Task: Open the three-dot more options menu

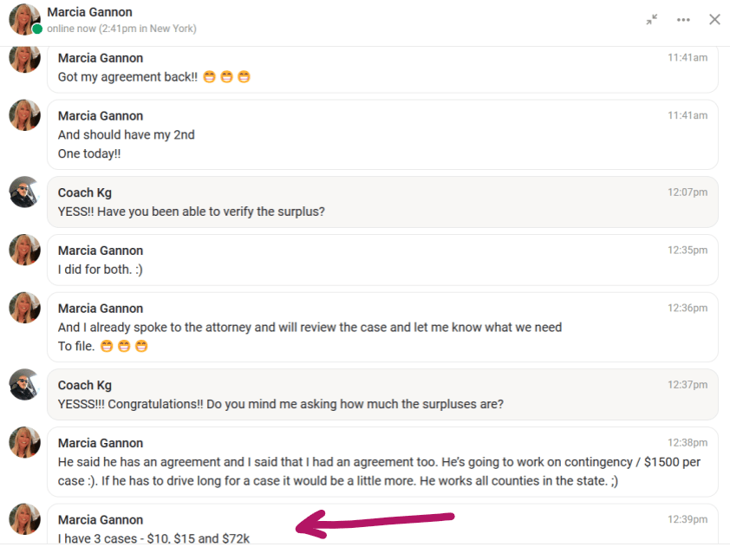Action: tap(683, 19)
